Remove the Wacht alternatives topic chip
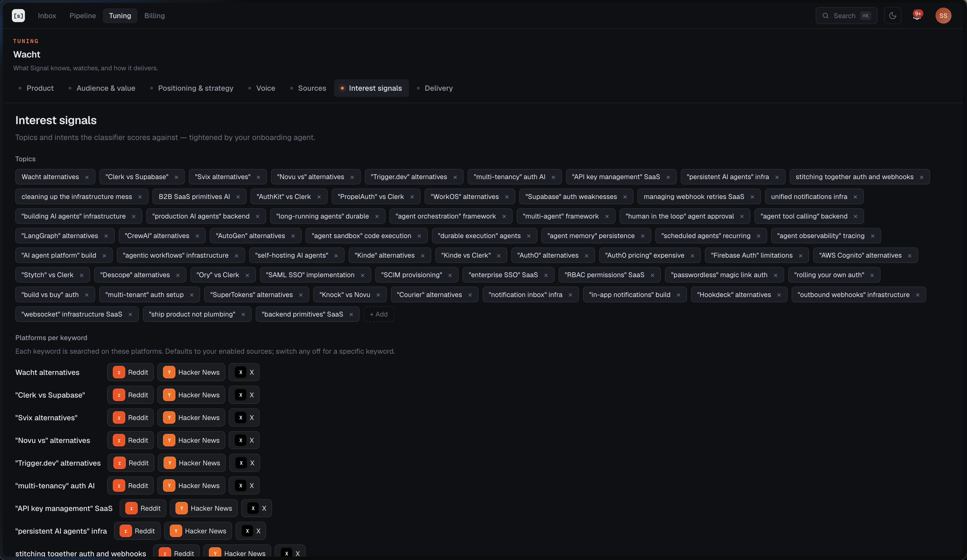This screenshot has width=967, height=560. click(x=87, y=177)
